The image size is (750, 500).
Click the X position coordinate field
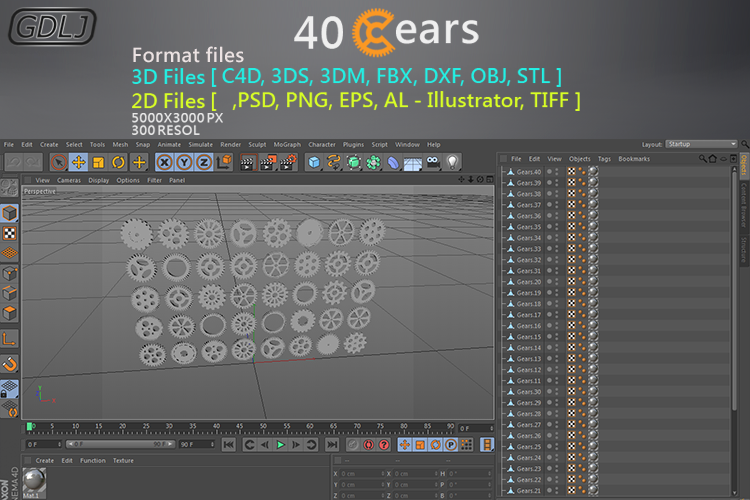[x=362, y=474]
